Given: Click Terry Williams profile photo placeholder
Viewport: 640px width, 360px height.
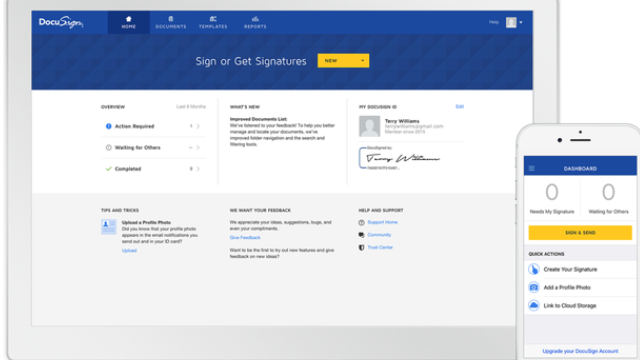Looking at the screenshot, I should (369, 126).
